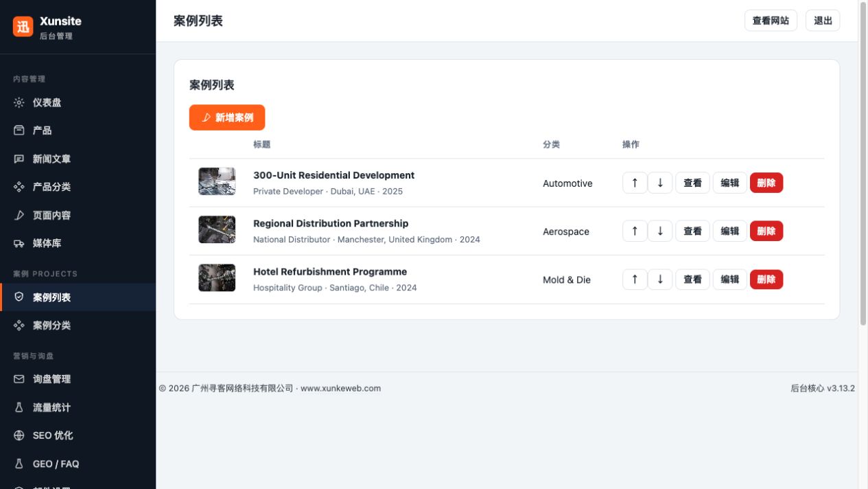Edit the Regional Distribution Partnership case

729,231
